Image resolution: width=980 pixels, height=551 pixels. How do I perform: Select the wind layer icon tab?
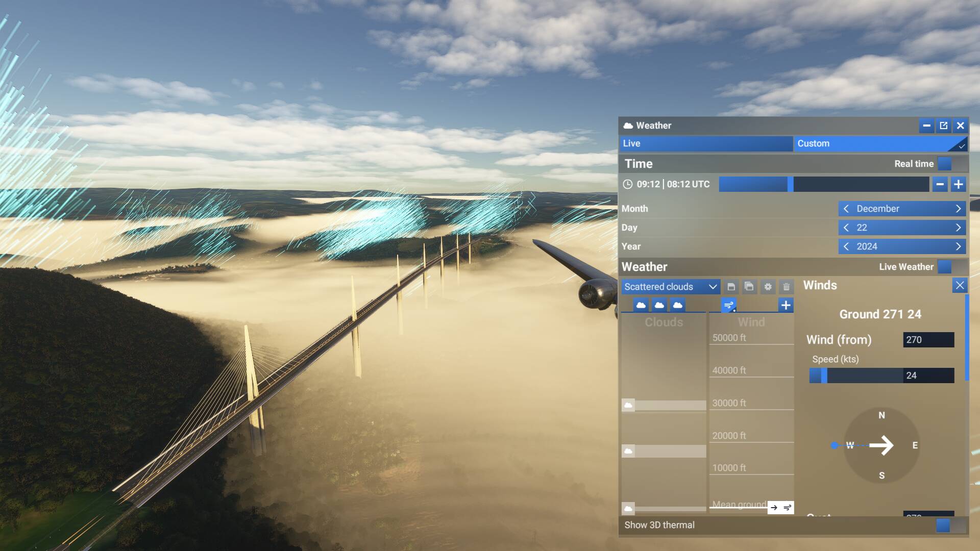pyautogui.click(x=728, y=305)
